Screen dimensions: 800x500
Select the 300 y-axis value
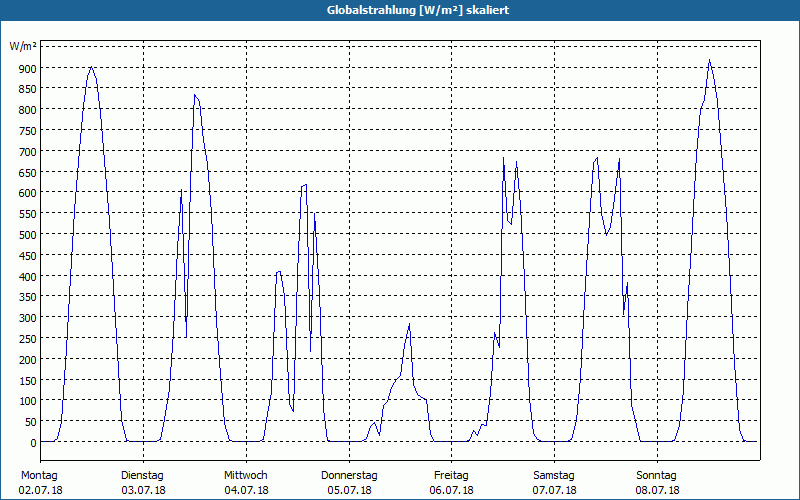28,318
